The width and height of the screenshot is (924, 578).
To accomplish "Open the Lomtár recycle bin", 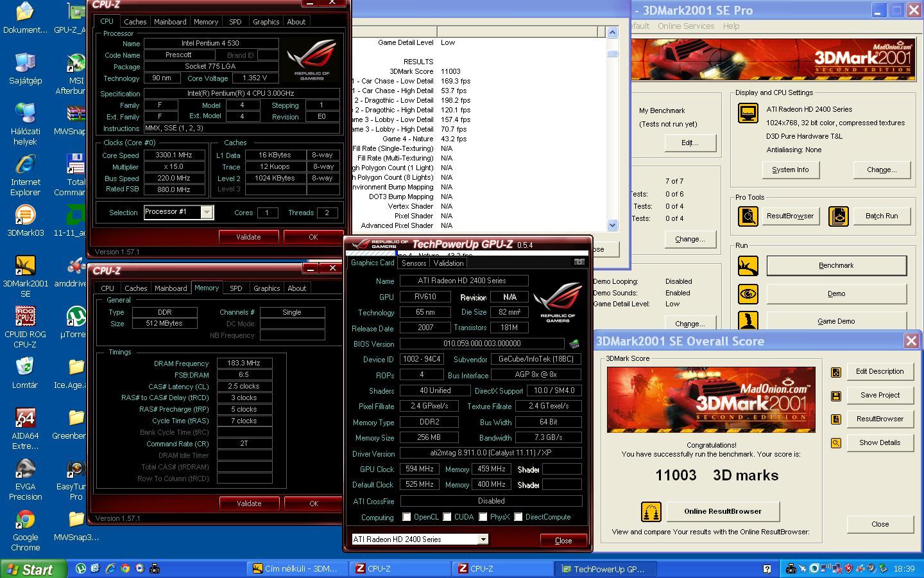I will (25, 372).
